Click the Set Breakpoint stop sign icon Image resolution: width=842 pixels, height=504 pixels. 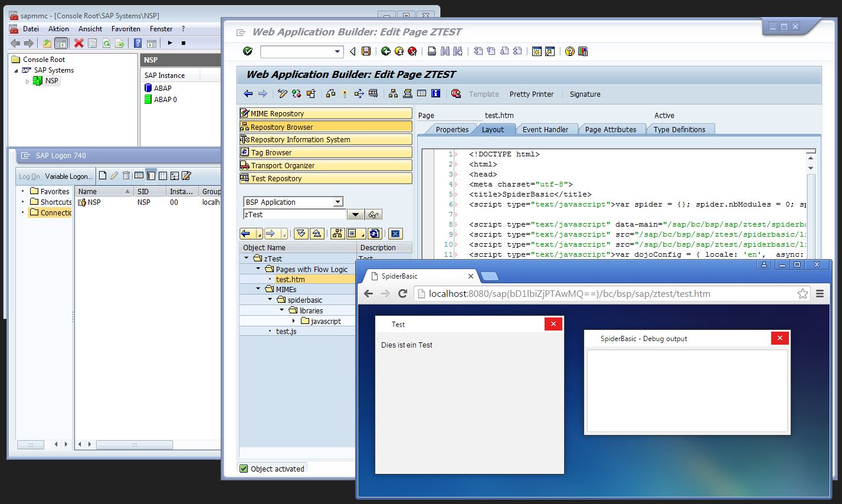[x=456, y=94]
